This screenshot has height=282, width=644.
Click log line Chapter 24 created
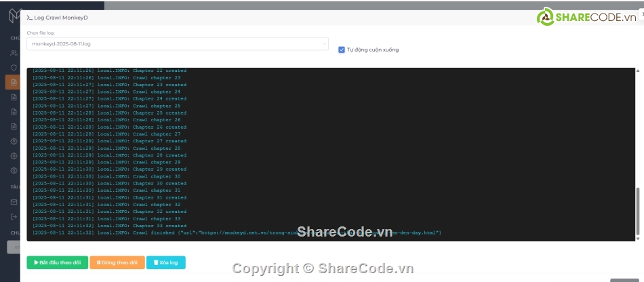pos(109,99)
